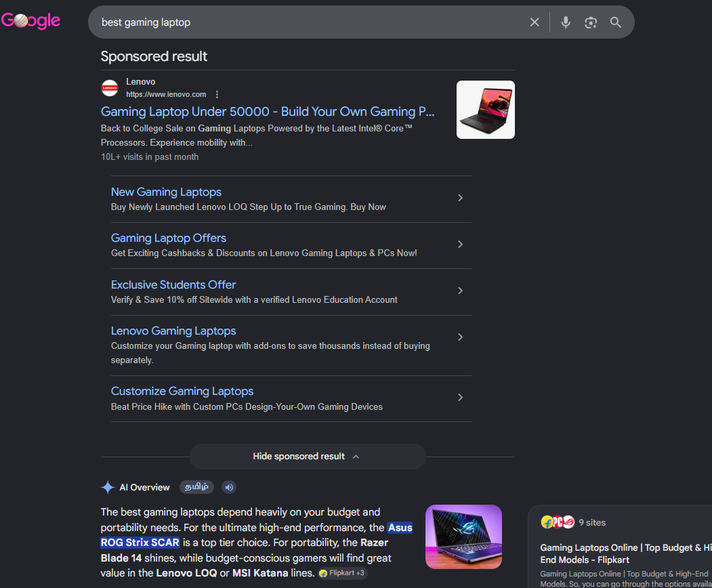Click the Lenovo favicon logo
712x588 pixels.
[x=110, y=87]
